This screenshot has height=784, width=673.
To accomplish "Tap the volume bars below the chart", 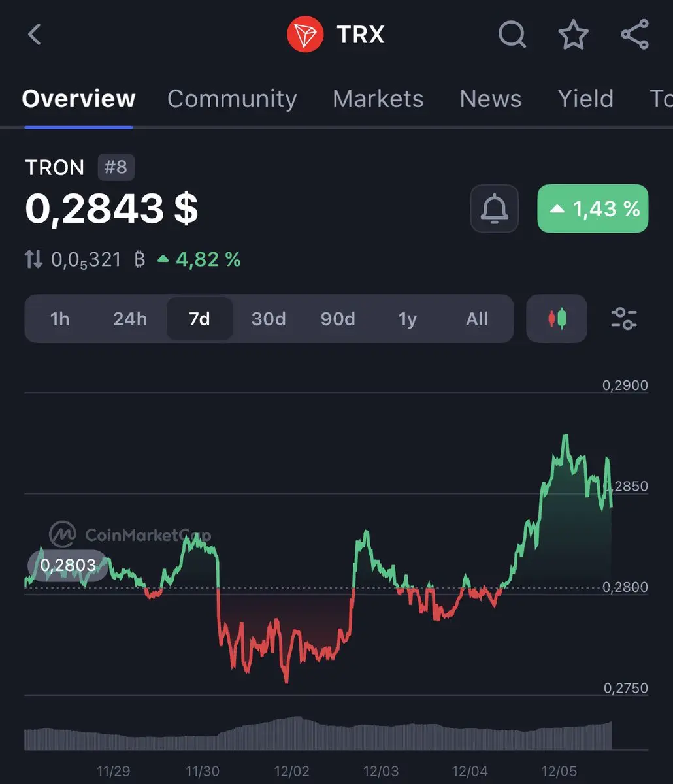I will coord(318,733).
